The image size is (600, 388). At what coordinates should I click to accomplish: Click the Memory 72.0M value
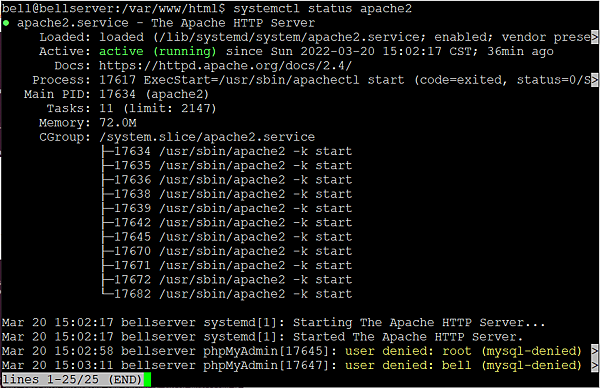coord(117,123)
